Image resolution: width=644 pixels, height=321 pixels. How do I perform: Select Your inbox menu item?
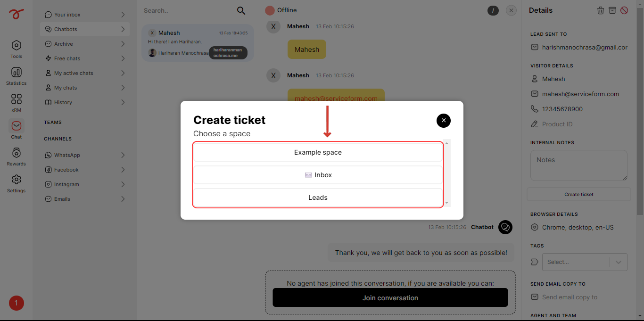85,15
